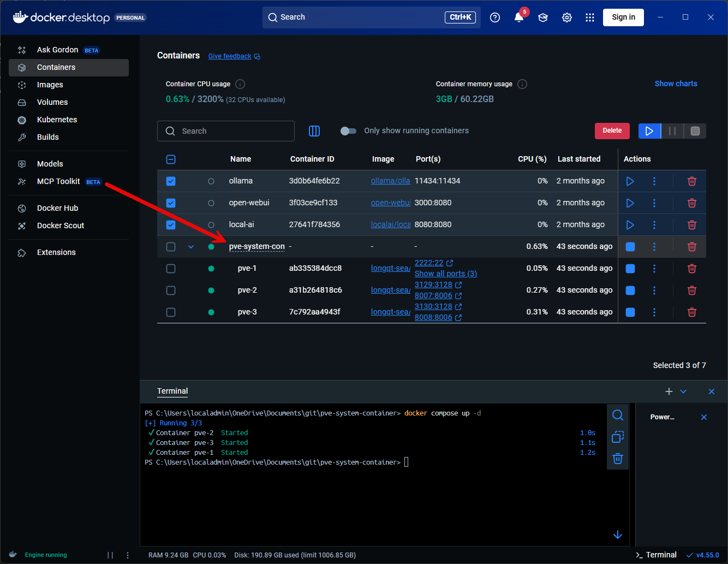Open the help question mark icon
Image resolution: width=728 pixels, height=564 pixels.
coord(495,17)
